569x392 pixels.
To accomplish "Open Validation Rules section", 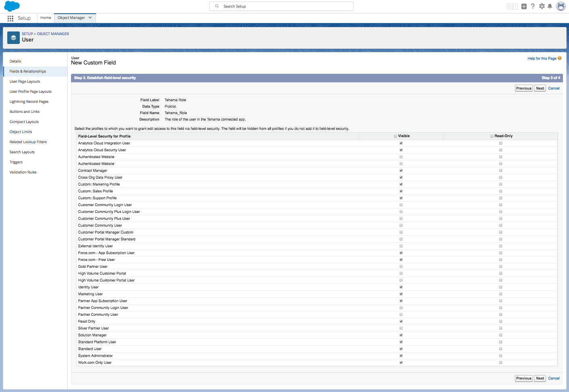I will click(23, 172).
